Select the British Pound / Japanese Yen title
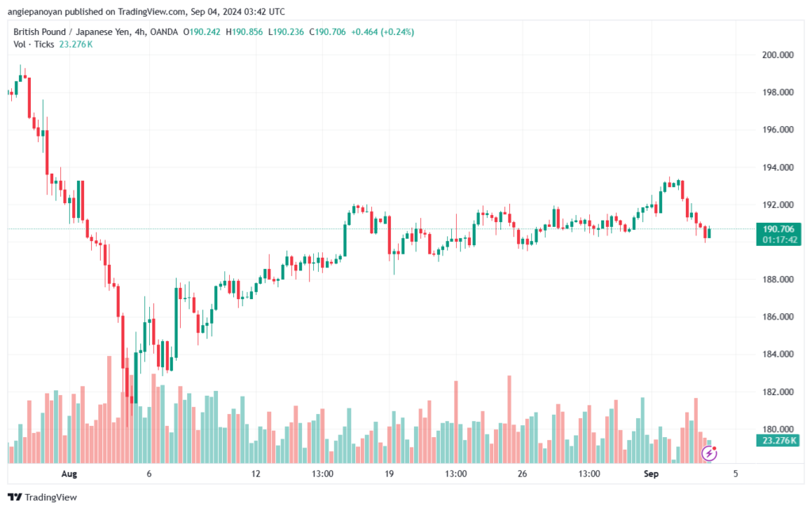This screenshot has height=510, width=812. (x=71, y=32)
